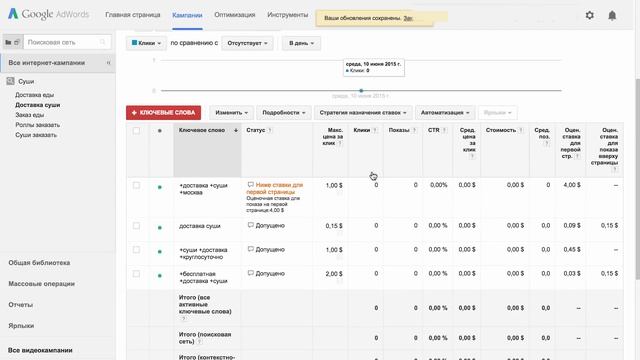Click the chart data point marker
640x360 pixels.
(361, 91)
